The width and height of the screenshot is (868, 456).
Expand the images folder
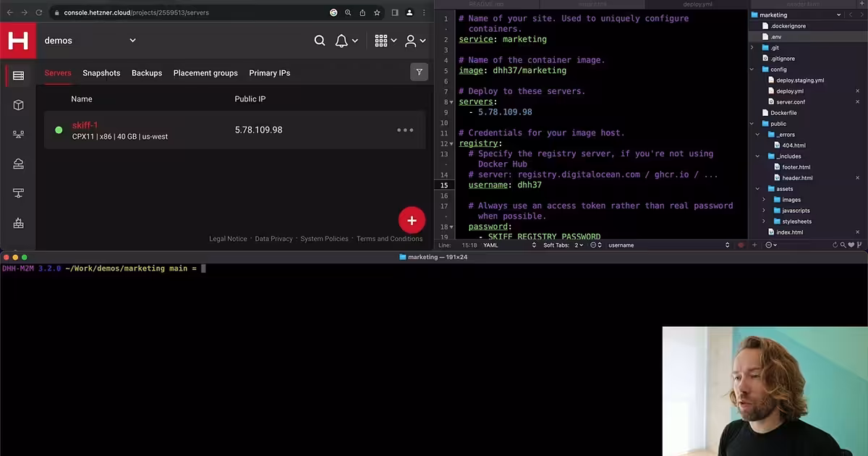(764, 200)
